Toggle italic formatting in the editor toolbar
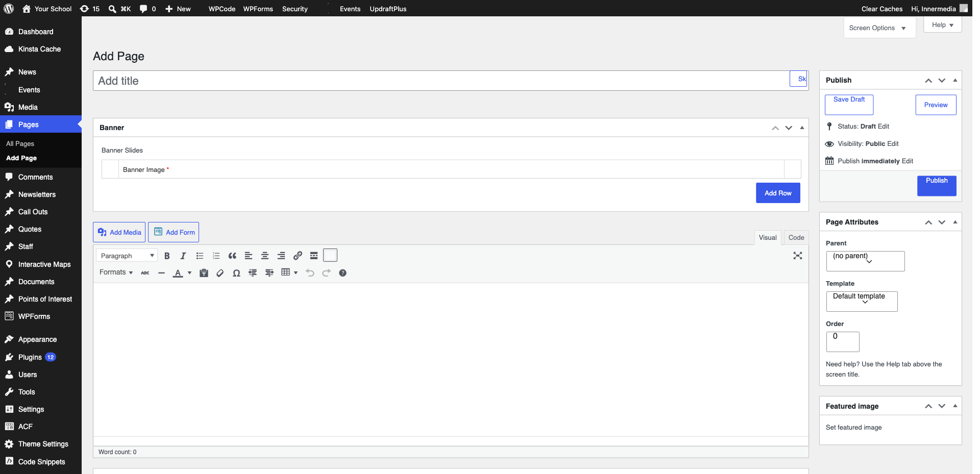Image resolution: width=980 pixels, height=474 pixels. point(183,256)
